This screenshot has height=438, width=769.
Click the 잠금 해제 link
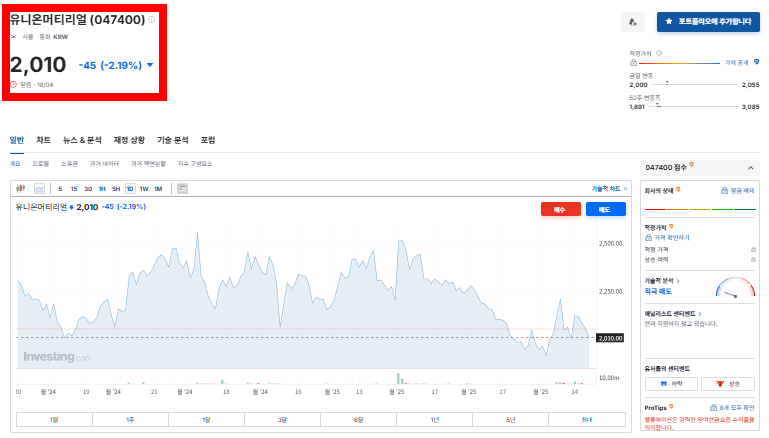[x=738, y=190]
